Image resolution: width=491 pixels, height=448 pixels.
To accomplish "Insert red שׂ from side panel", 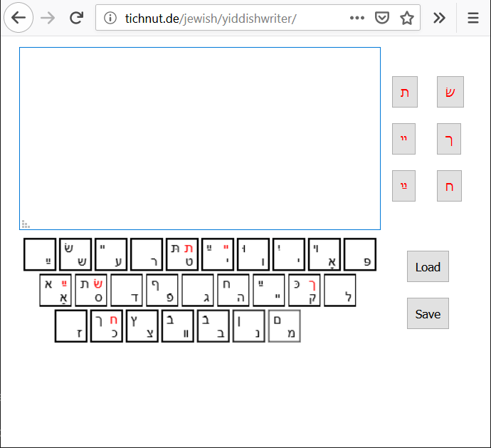I will (x=450, y=92).
